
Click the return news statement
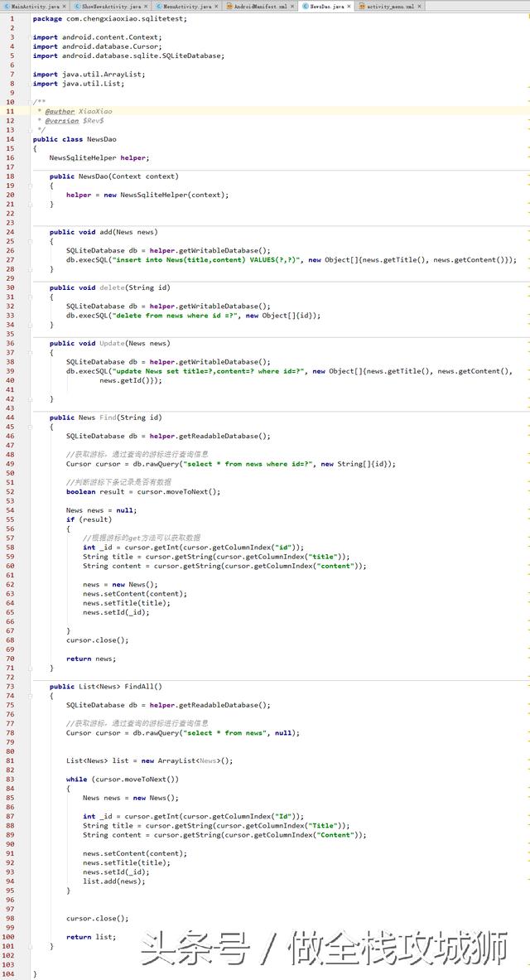(x=91, y=659)
